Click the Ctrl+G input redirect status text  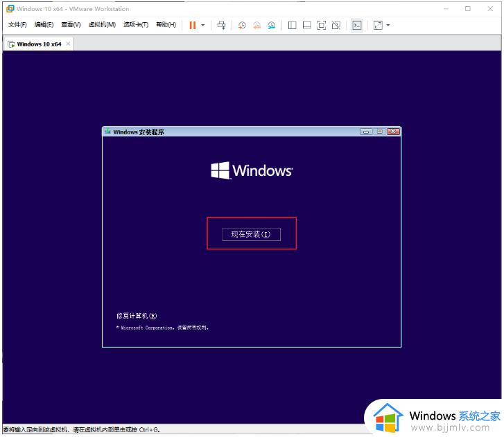[81, 429]
